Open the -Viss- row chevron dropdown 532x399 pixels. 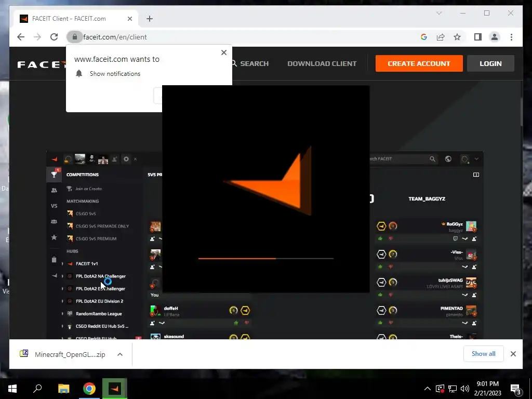[465, 267]
